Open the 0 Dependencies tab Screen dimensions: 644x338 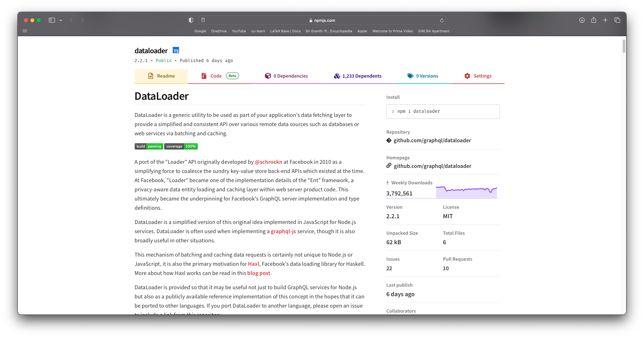(x=286, y=76)
